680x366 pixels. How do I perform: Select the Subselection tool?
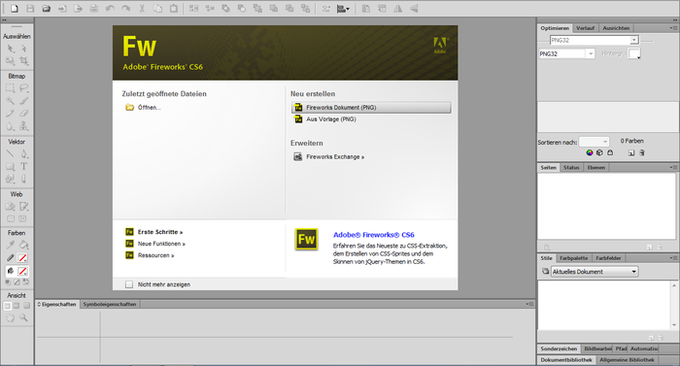24,49
